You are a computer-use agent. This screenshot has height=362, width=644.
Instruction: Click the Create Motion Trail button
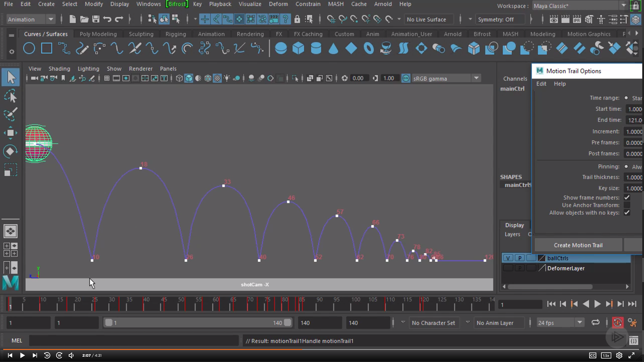[x=578, y=245]
